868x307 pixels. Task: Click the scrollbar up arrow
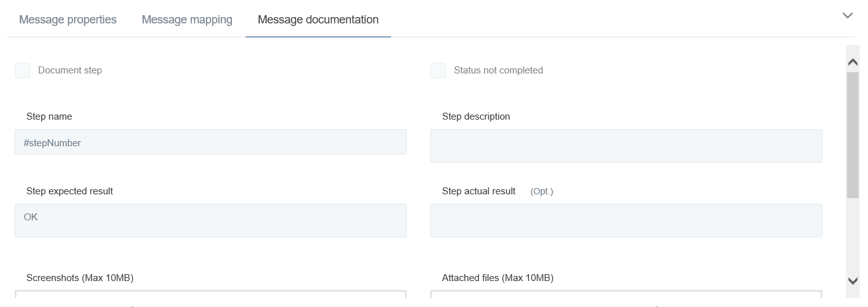852,62
